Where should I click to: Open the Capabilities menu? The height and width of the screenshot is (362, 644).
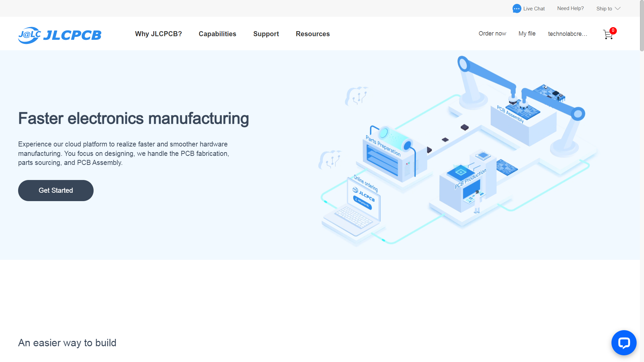point(217,34)
